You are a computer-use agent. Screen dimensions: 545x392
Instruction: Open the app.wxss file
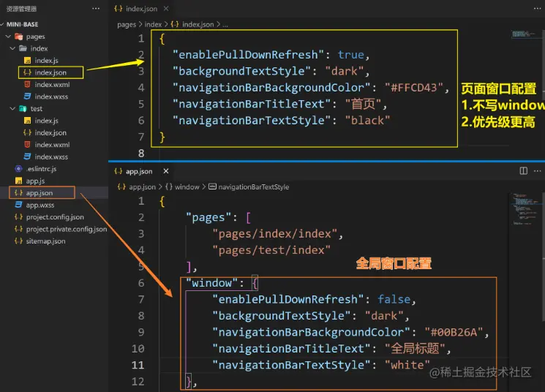coord(40,205)
